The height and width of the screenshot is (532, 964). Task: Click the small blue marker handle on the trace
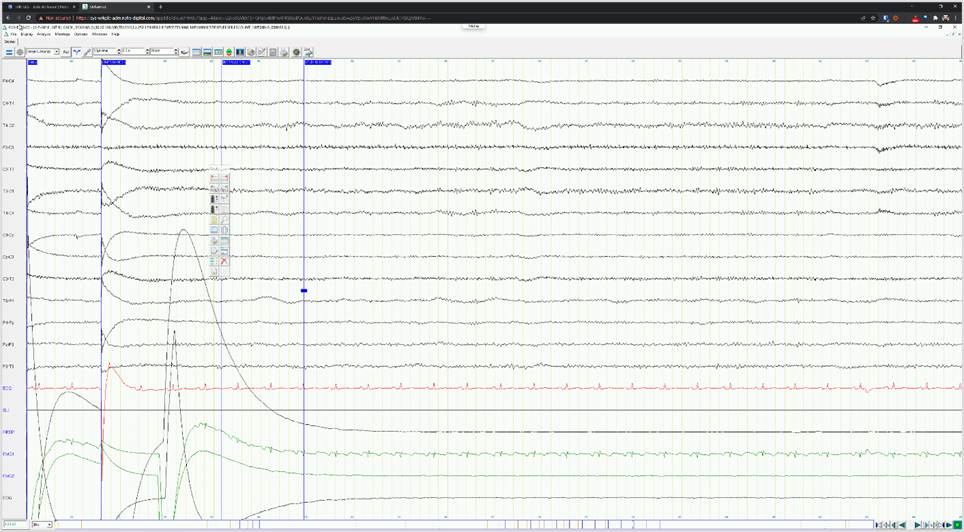pyautogui.click(x=304, y=290)
